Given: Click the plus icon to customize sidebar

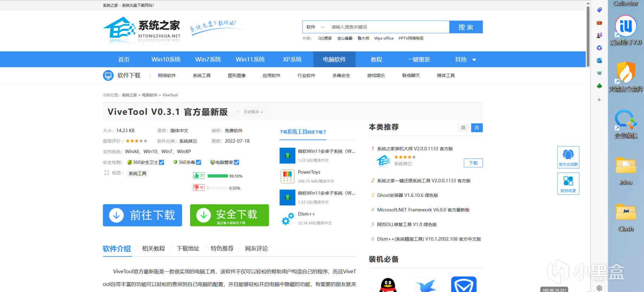Looking at the screenshot, I should pyautogui.click(x=599, y=100).
